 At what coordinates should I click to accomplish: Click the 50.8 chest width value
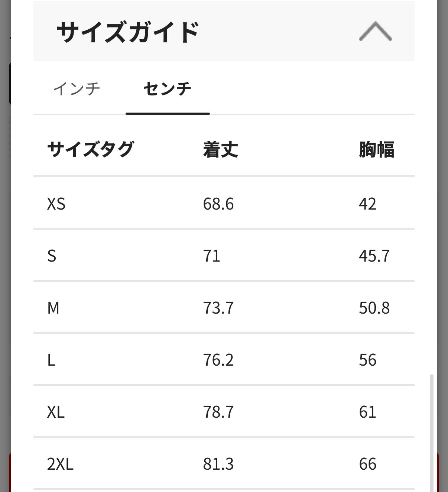pyautogui.click(x=374, y=308)
